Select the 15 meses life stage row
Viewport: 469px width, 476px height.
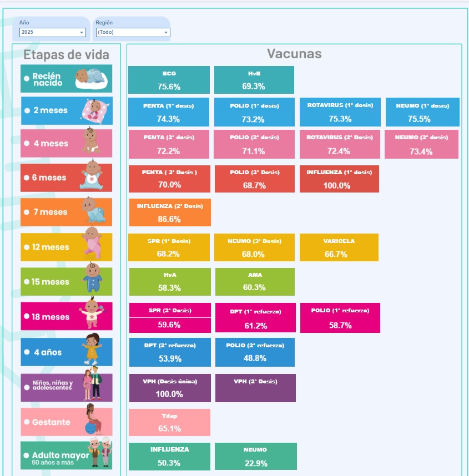[66, 281]
